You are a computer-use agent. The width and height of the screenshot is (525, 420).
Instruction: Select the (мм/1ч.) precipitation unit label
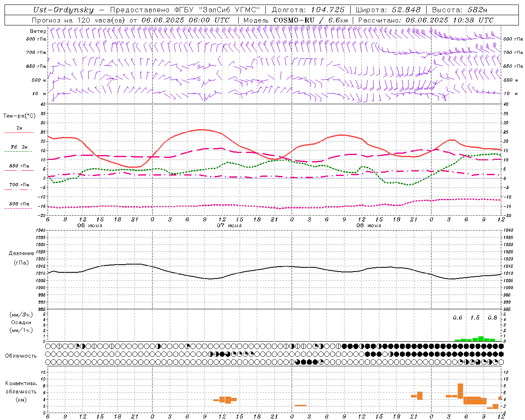(21, 330)
